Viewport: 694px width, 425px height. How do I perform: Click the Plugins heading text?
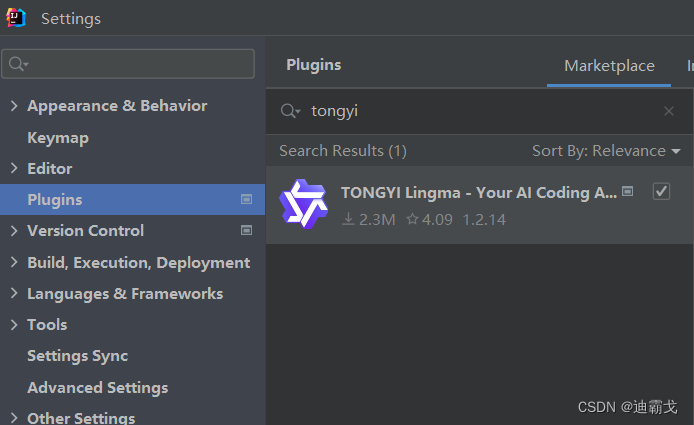pyautogui.click(x=313, y=65)
